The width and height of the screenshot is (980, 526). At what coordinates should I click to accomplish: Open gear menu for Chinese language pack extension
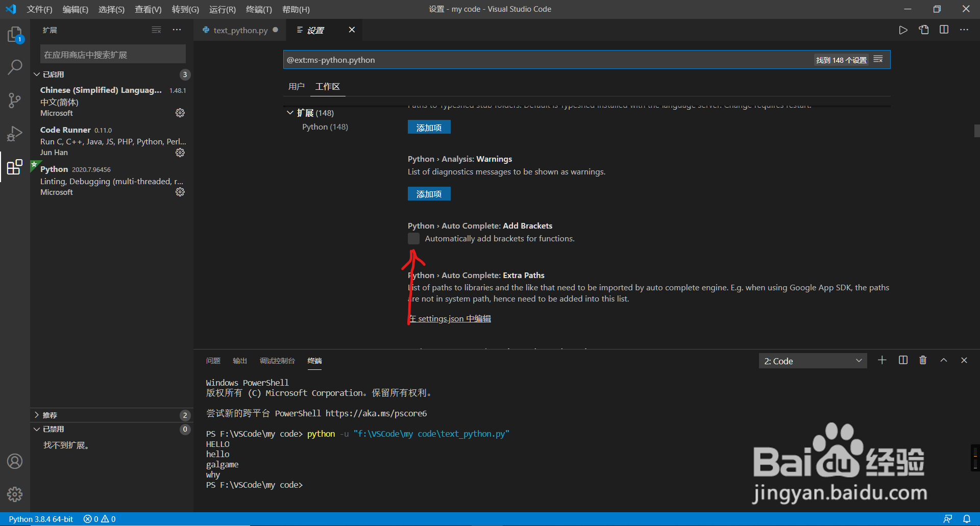click(180, 113)
